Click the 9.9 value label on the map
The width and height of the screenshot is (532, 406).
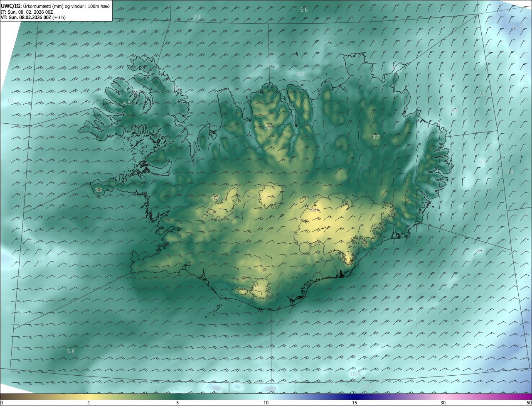tap(483, 163)
